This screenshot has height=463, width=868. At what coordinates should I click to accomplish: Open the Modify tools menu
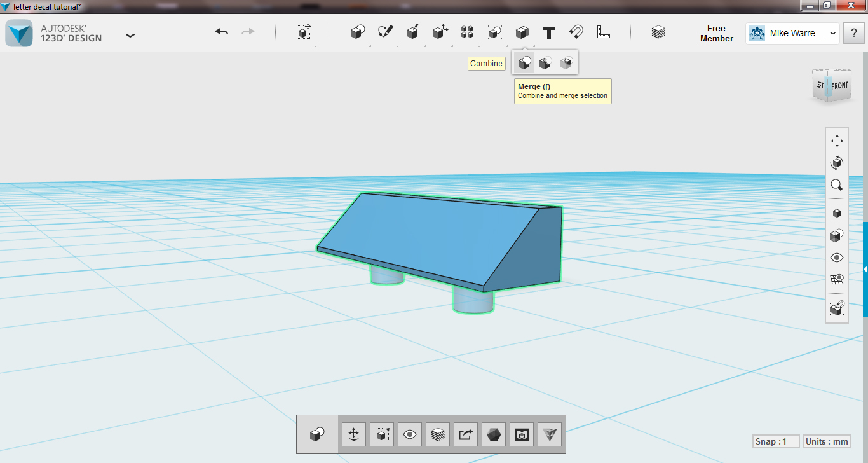440,32
